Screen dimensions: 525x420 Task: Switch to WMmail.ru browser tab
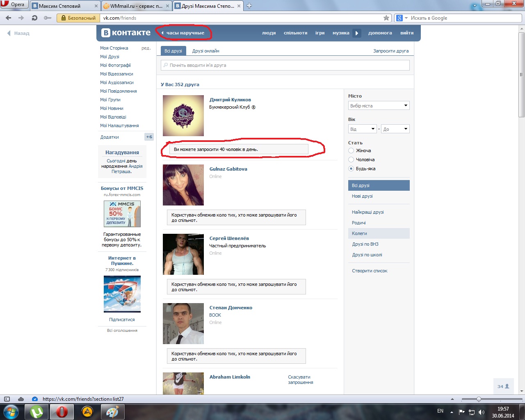pos(137,6)
